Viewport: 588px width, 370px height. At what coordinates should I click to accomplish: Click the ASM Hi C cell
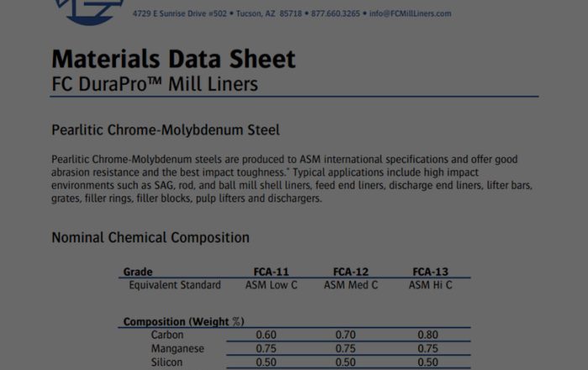tap(430, 285)
